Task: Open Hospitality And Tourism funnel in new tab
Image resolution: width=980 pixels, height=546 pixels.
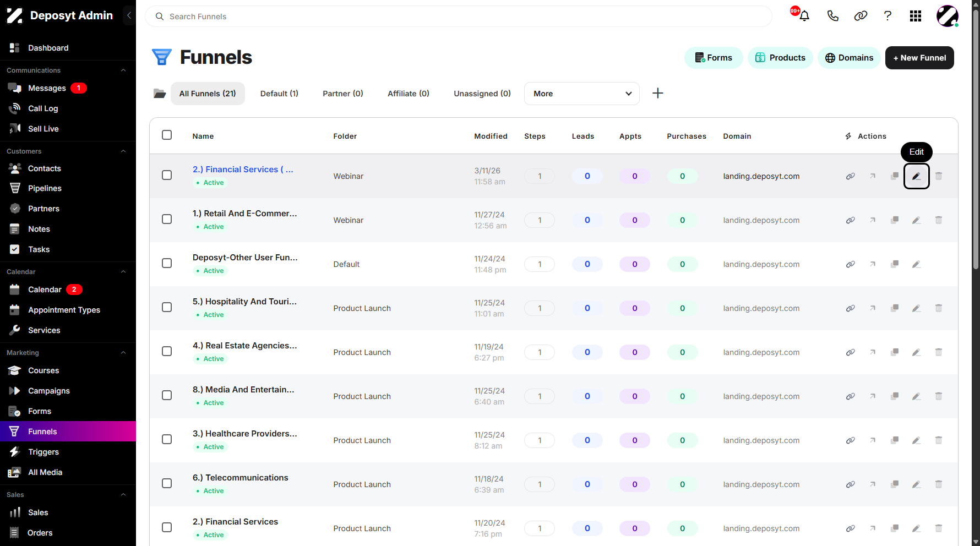Action: pyautogui.click(x=873, y=308)
